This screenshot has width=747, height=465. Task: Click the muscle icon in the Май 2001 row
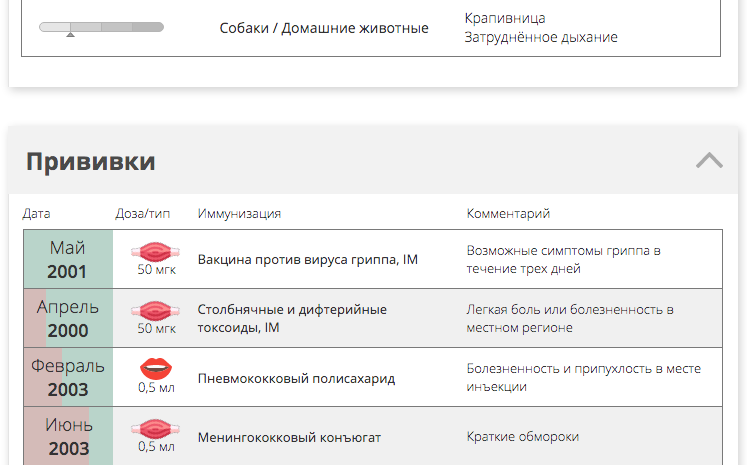156,252
